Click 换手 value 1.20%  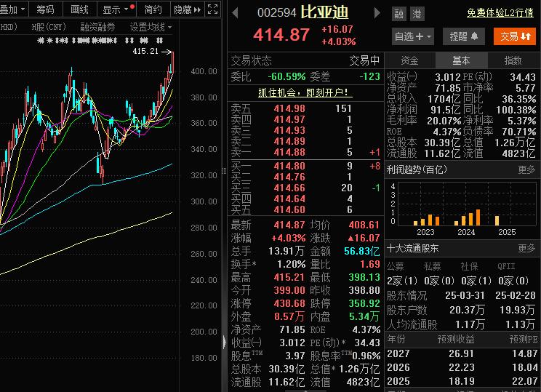pyautogui.click(x=292, y=264)
